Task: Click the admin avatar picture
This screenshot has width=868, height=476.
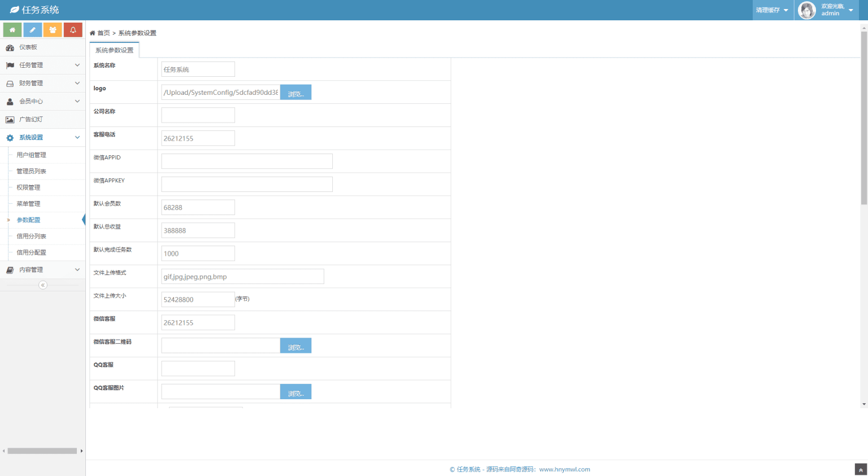Action: tap(806, 10)
